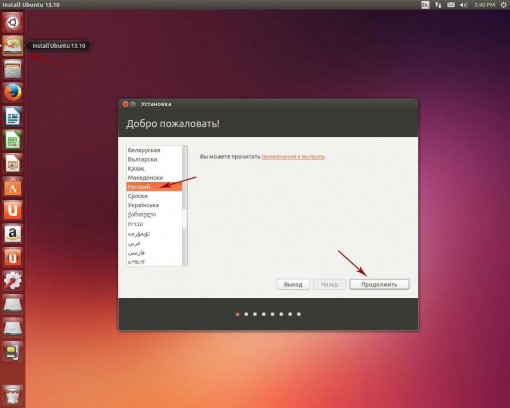510x408 pixels.
Task: Select the Georgian language entry
Action: pos(154,214)
